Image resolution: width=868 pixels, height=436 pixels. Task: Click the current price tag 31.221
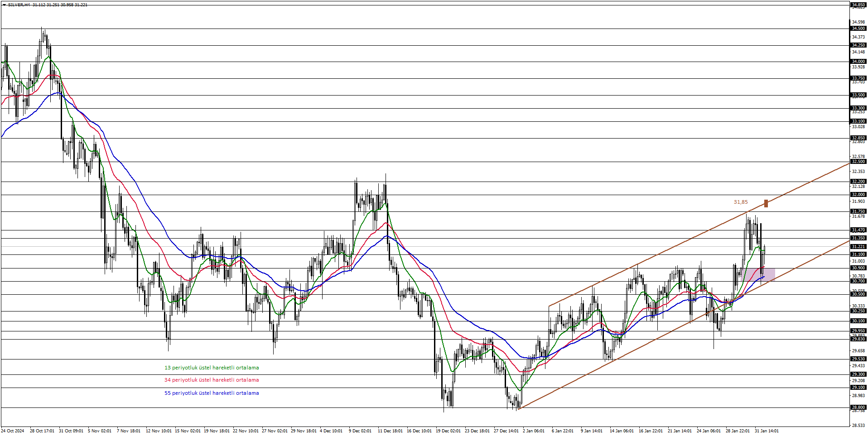858,247
